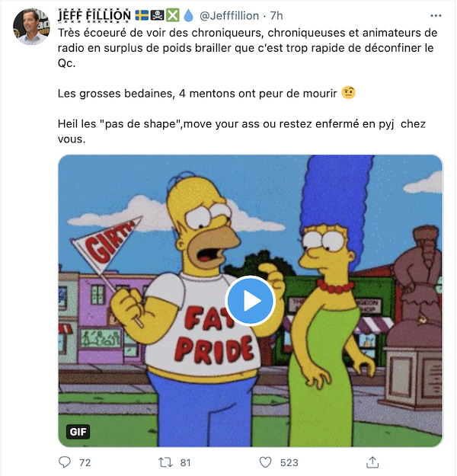Play the Simpsons GIF
The width and height of the screenshot is (457, 476).
pyautogui.click(x=251, y=301)
